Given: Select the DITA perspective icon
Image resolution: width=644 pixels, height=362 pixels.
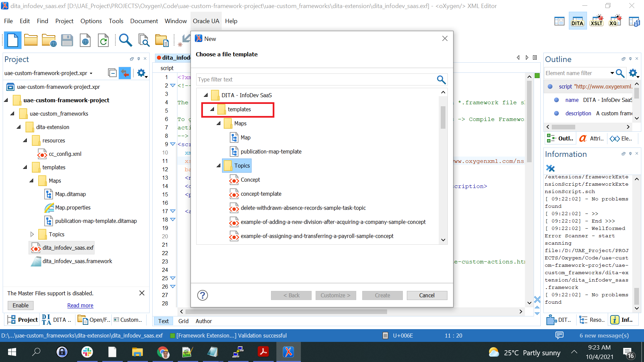Looking at the screenshot, I should point(578,21).
